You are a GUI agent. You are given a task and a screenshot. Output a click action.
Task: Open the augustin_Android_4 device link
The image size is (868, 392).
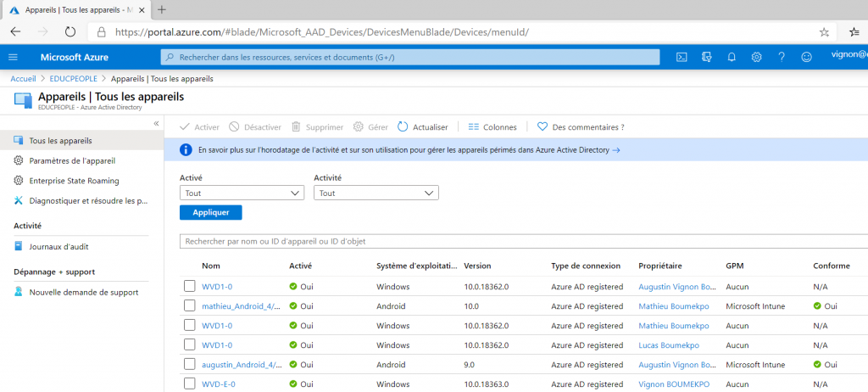242,365
